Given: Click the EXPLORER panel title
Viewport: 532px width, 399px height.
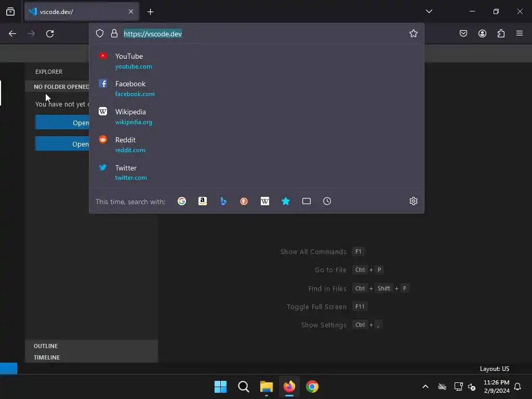Looking at the screenshot, I should pyautogui.click(x=49, y=72).
